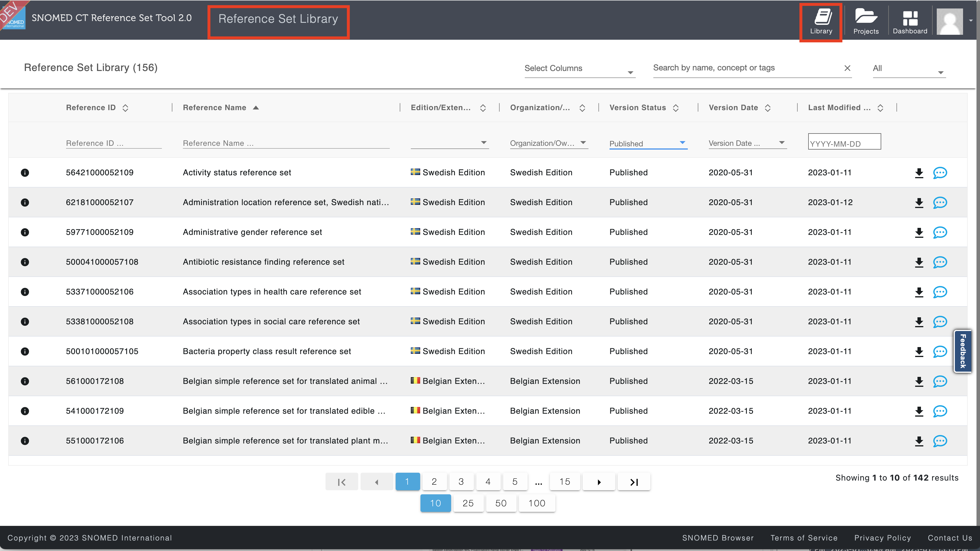This screenshot has width=980, height=551.
Task: Show info for reference ID 561000172108
Action: tap(25, 381)
